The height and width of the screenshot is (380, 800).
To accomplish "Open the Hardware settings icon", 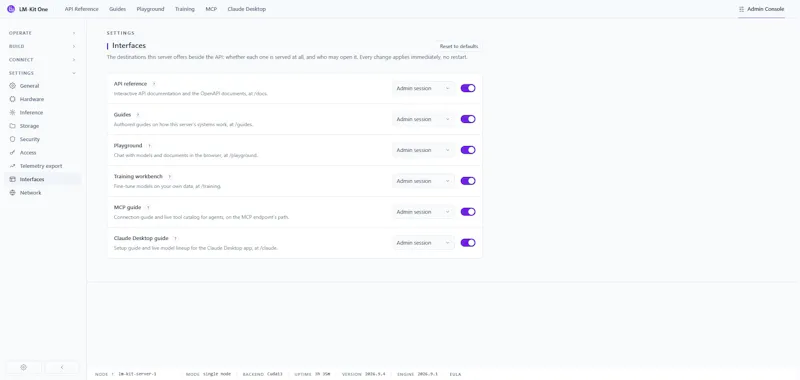I will (x=13, y=99).
